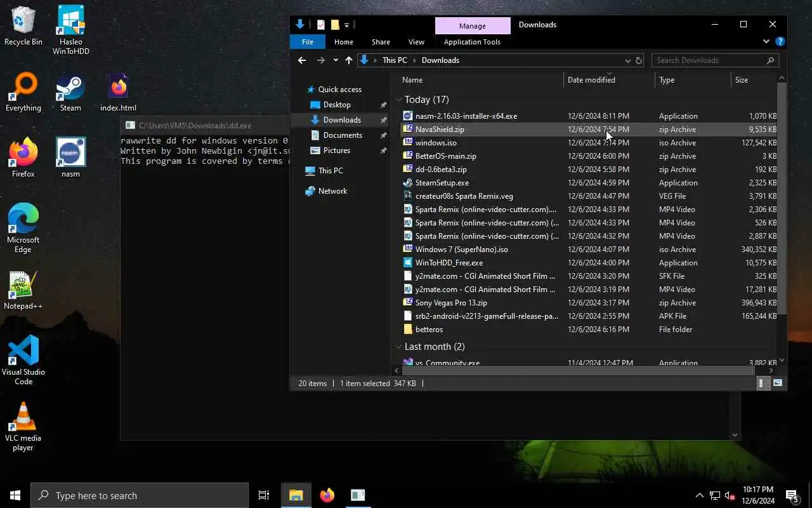This screenshot has height=508, width=812.
Task: Show hidden system tray icons
Action: tap(700, 495)
